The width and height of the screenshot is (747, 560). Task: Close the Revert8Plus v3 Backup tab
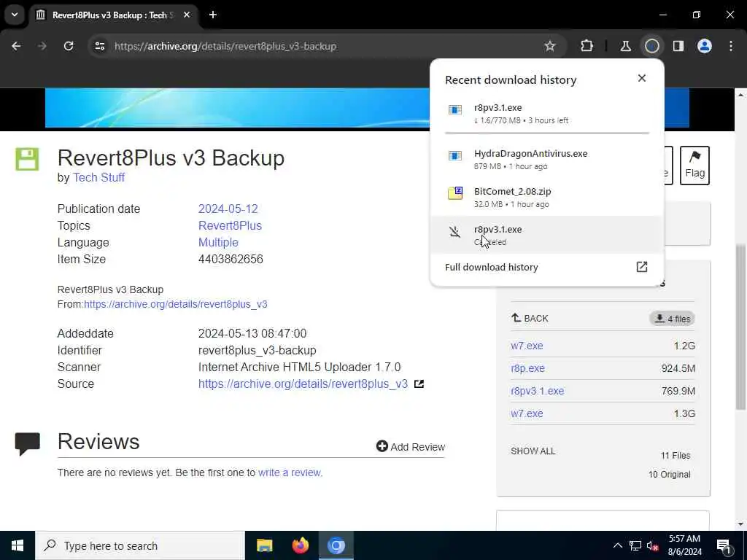[x=187, y=15]
